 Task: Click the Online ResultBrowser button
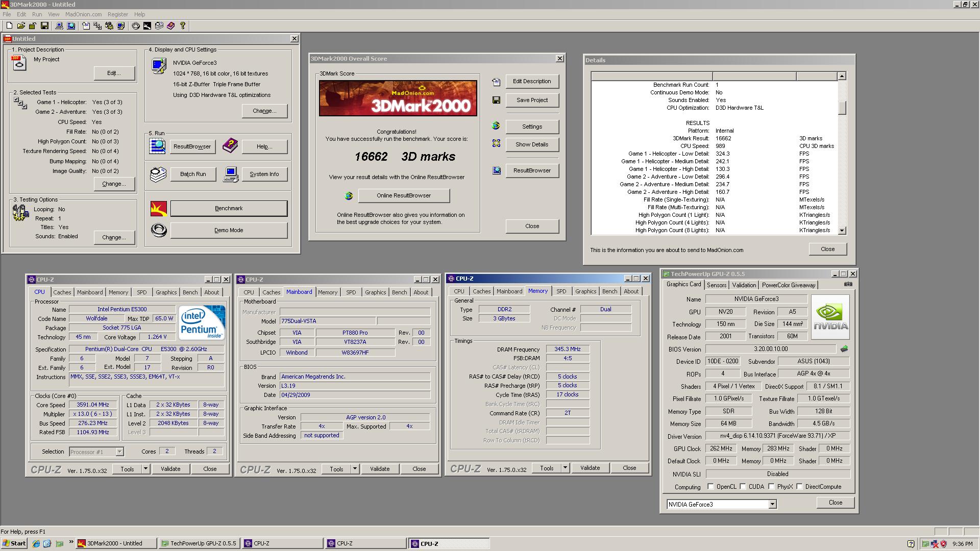[404, 195]
